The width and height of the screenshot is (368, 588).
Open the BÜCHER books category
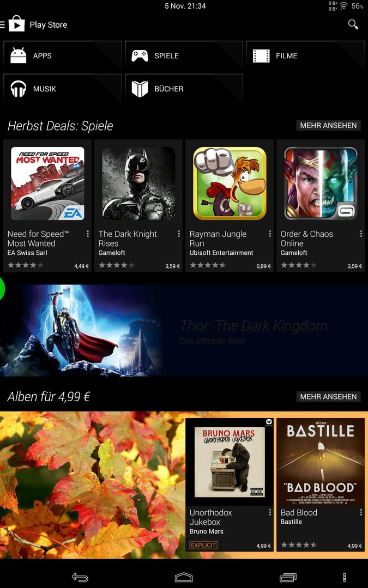click(184, 89)
